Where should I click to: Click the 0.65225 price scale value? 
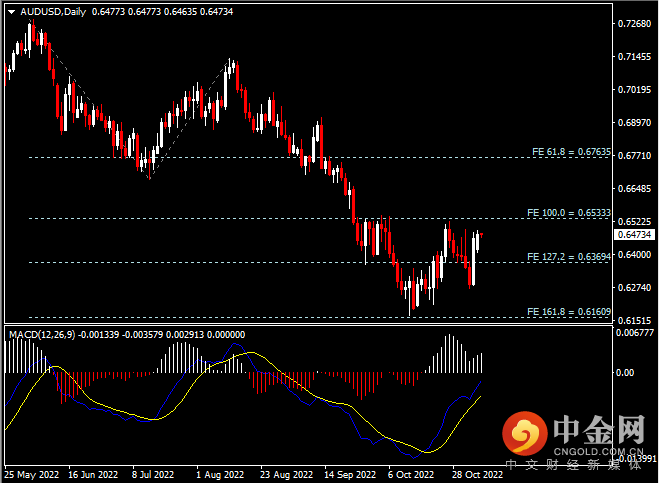(x=634, y=222)
